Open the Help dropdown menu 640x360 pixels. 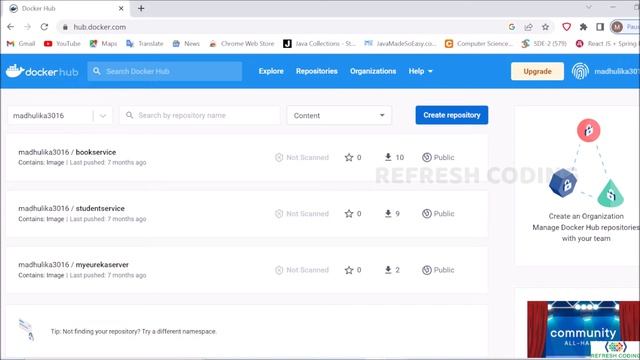pos(420,71)
